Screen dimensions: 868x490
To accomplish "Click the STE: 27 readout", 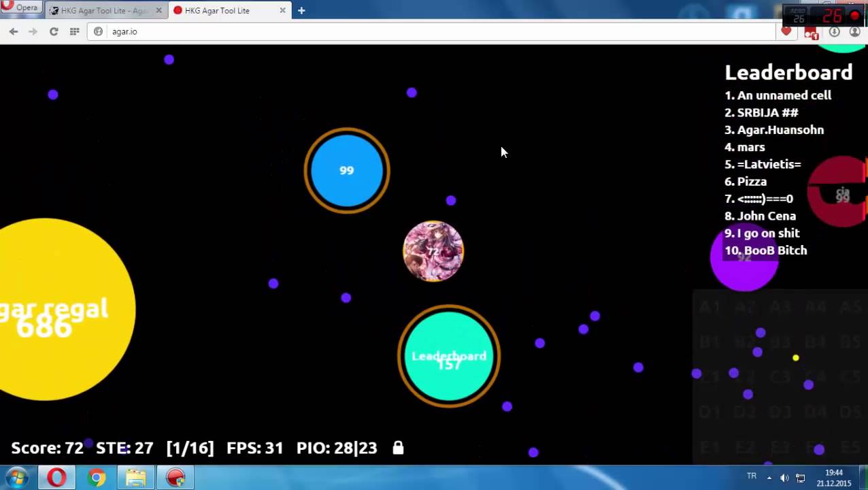I will tap(124, 448).
